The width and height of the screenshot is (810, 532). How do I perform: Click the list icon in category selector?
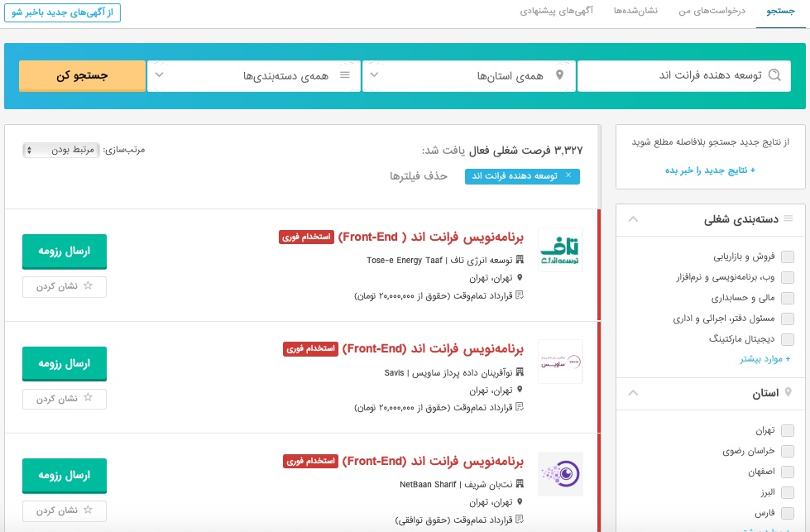(x=345, y=75)
